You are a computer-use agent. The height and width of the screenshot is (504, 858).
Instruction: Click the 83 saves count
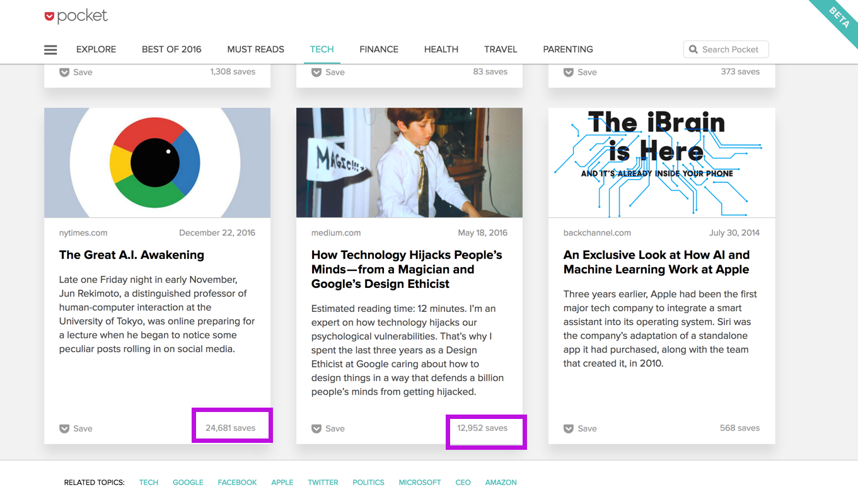click(x=490, y=72)
